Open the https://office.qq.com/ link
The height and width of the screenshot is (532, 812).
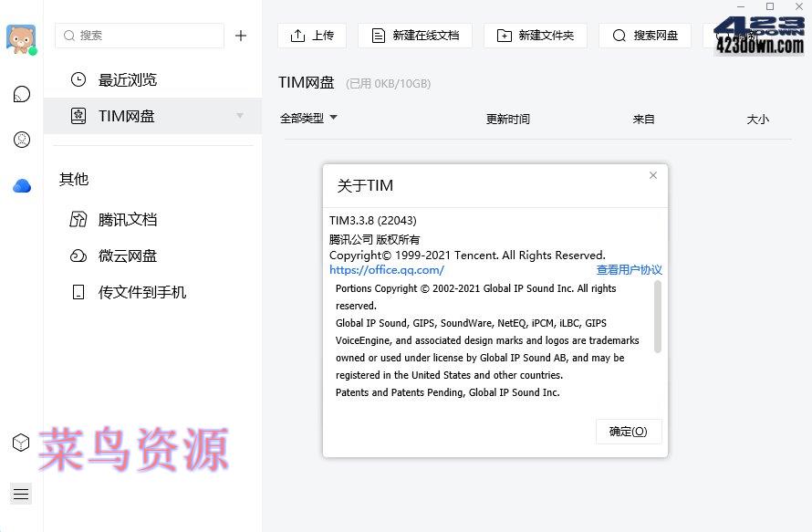coord(387,270)
